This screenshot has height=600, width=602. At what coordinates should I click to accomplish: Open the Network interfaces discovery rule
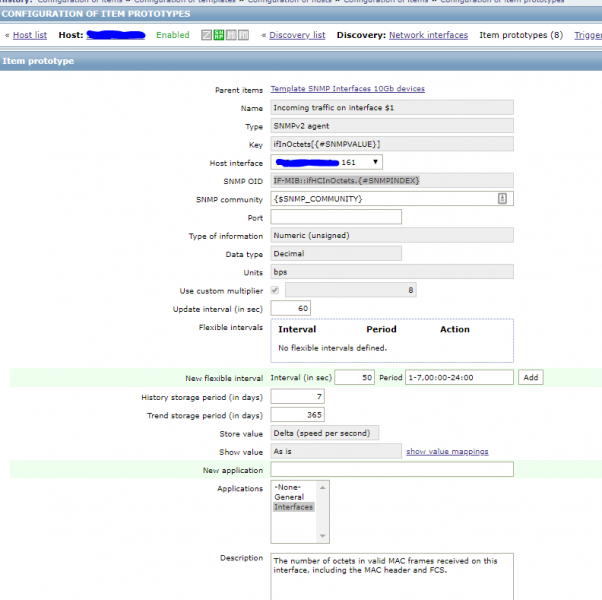coord(428,35)
